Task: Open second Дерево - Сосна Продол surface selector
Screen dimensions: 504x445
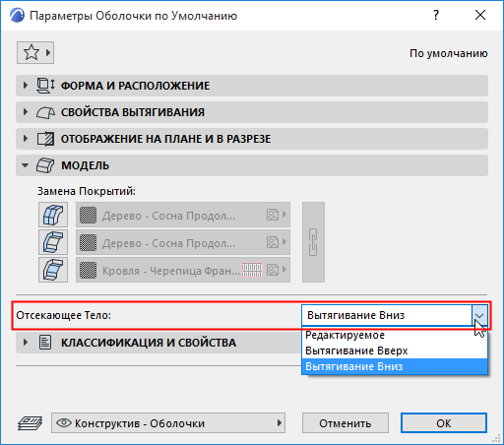Action: pos(183,242)
